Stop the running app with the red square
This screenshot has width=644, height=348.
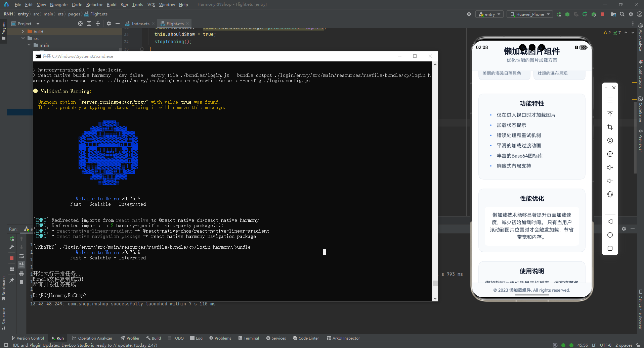point(602,14)
